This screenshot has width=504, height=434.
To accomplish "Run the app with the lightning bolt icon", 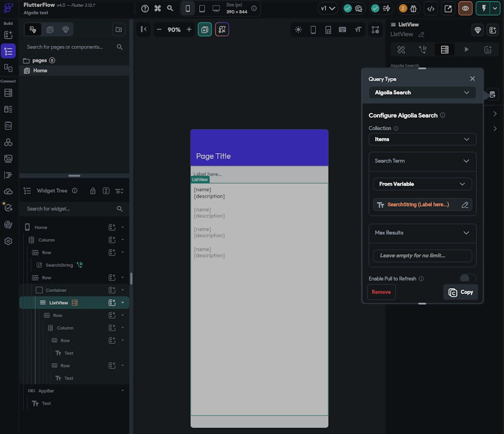I will (485, 8).
